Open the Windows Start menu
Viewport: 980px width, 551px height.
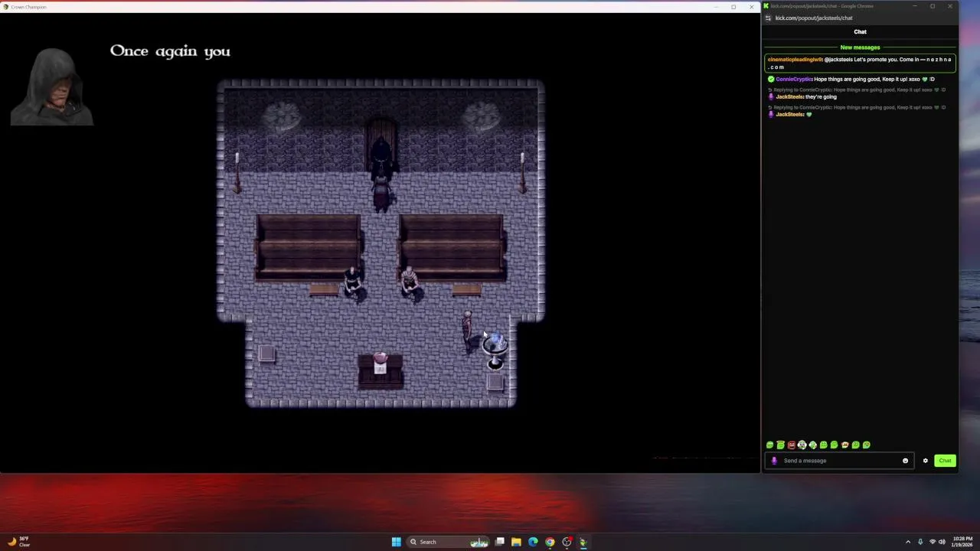397,542
